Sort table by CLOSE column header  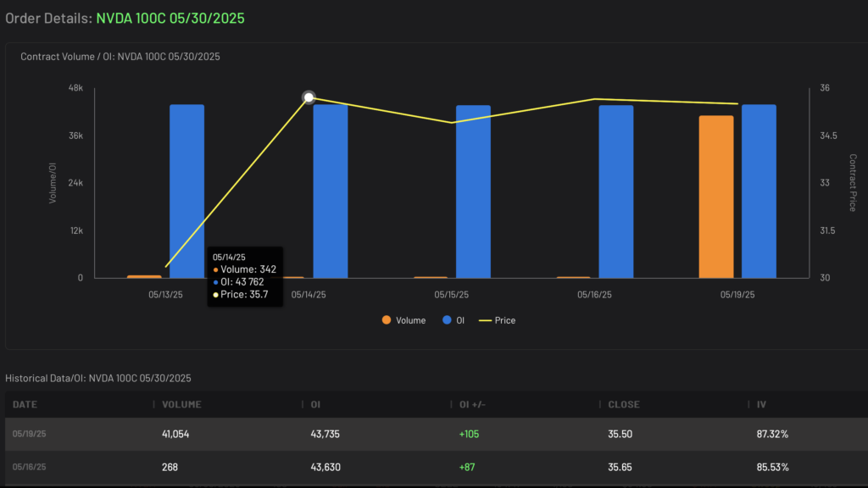coord(624,404)
